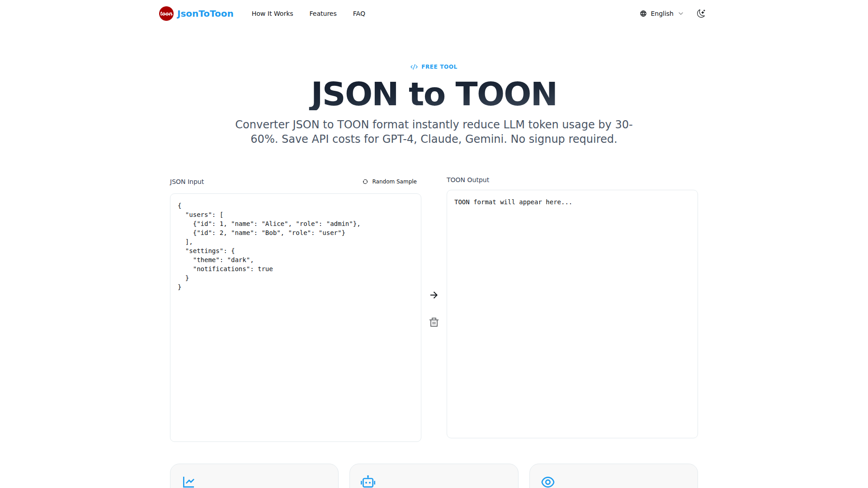
Task: Click the arrow icon to convert JSON
Action: 434,295
